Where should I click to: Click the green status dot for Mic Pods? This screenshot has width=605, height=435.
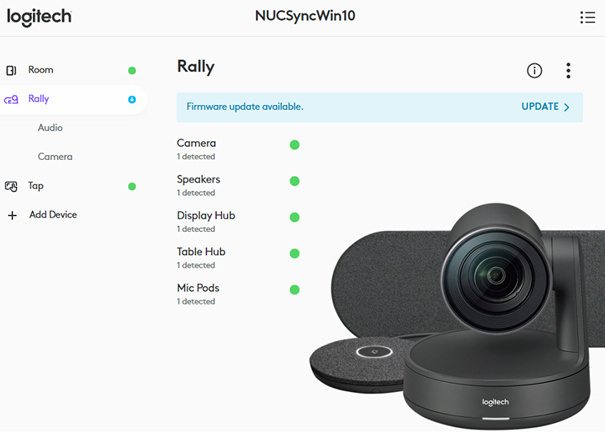pyautogui.click(x=294, y=289)
